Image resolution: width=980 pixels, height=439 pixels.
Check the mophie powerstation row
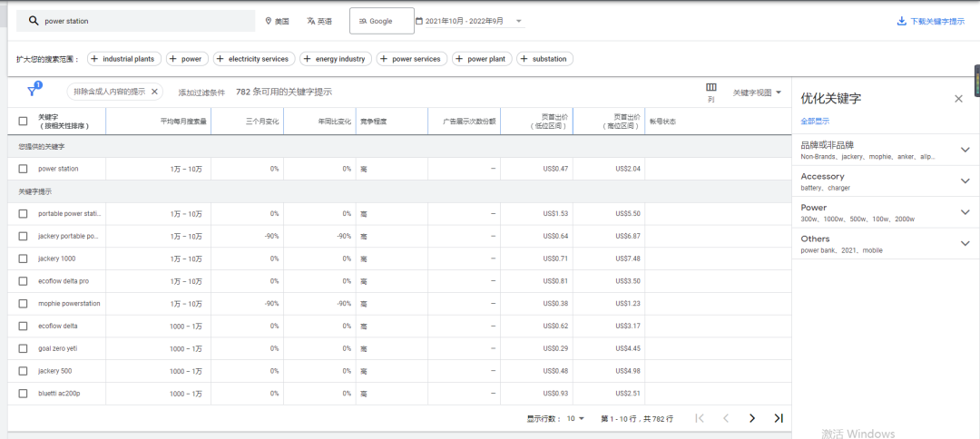pyautogui.click(x=23, y=304)
